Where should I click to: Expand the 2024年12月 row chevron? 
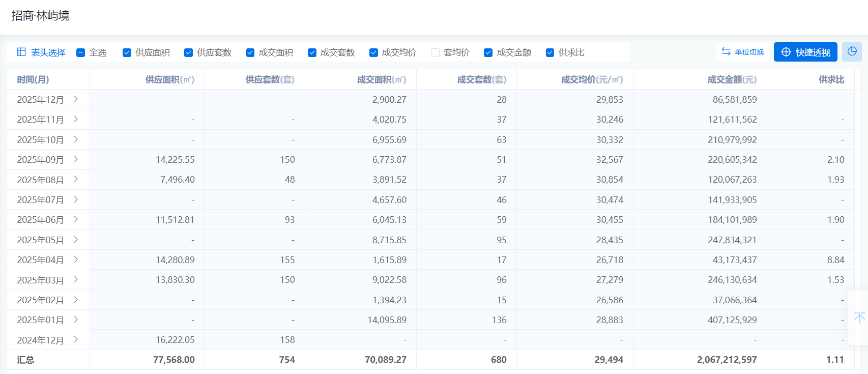point(76,339)
